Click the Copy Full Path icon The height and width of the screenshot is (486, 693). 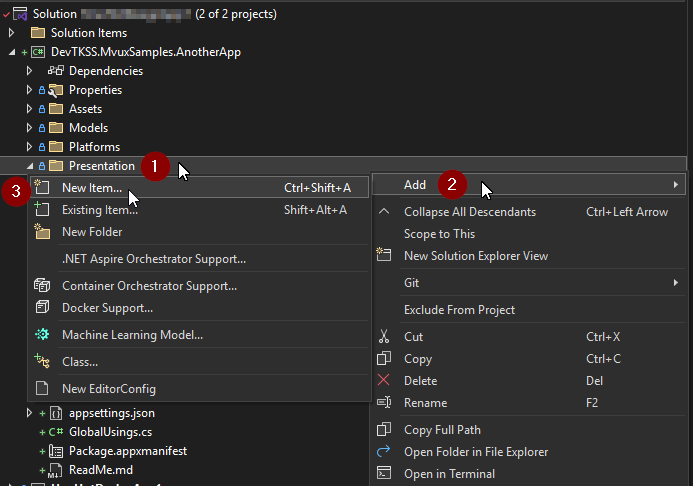[384, 429]
